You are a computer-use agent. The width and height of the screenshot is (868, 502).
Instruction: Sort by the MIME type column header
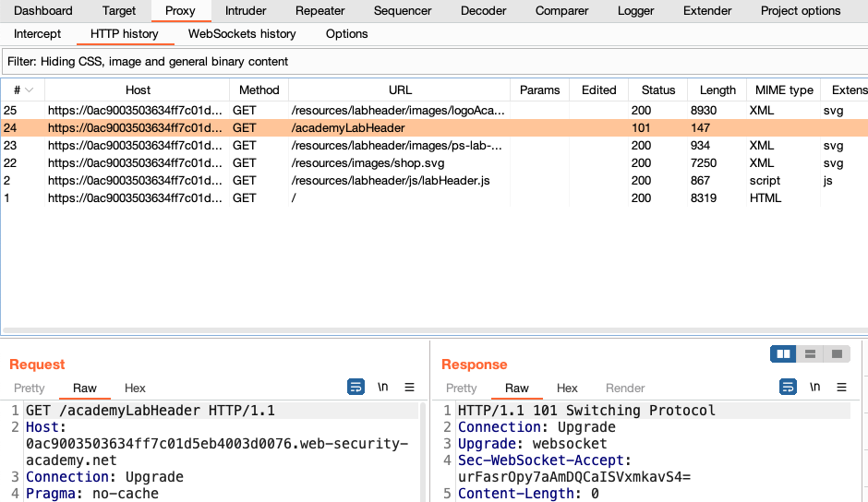point(784,90)
